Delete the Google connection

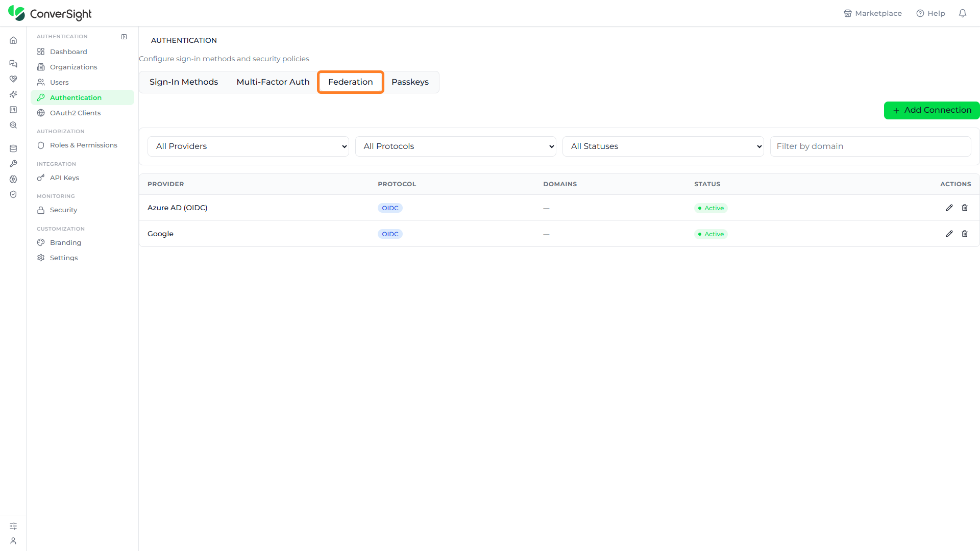point(965,234)
